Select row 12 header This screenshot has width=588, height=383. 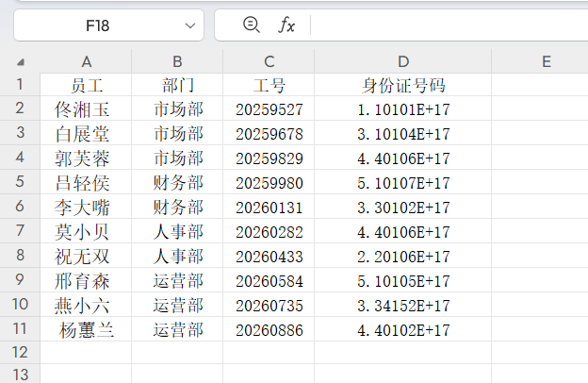pos(20,352)
